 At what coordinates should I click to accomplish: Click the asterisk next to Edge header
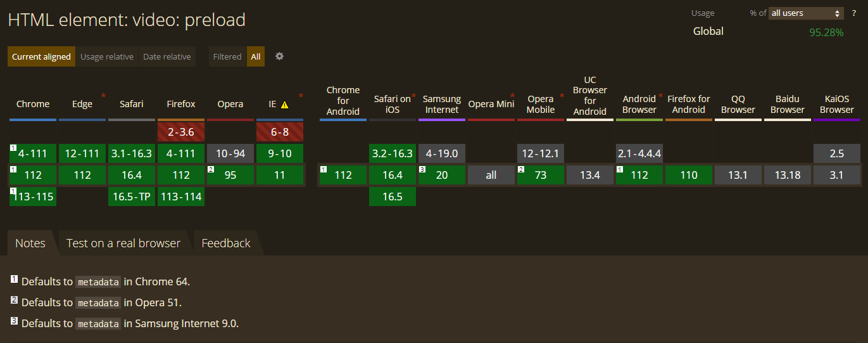point(103,96)
